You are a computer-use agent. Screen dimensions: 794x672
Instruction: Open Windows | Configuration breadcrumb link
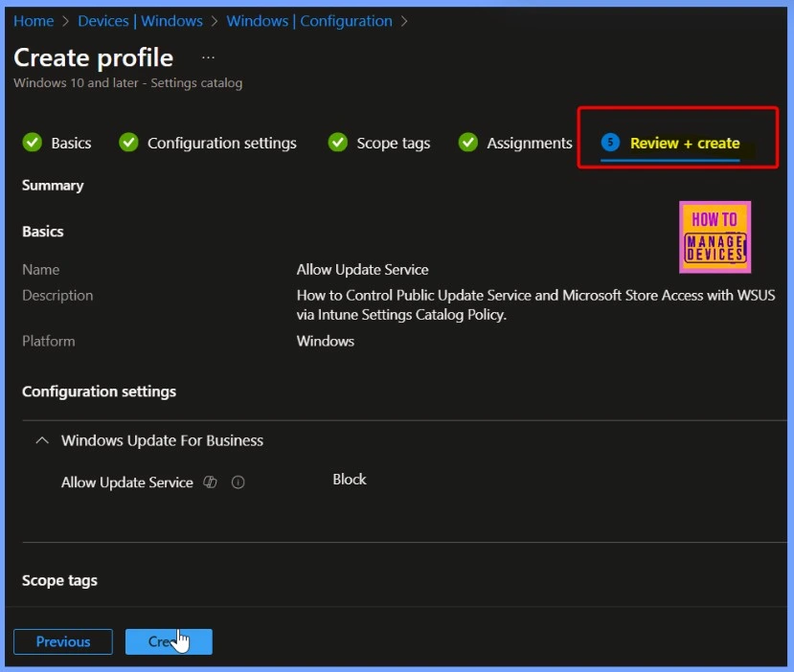click(x=309, y=21)
